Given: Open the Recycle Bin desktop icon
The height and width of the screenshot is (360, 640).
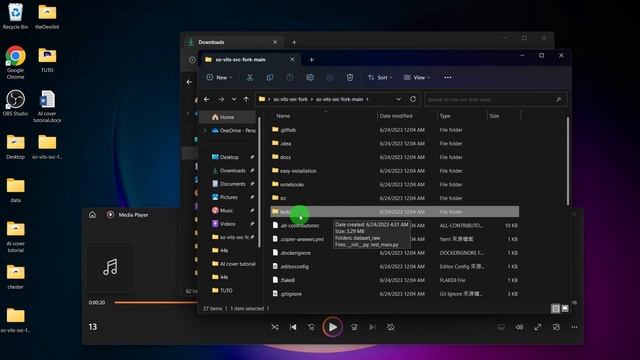Looking at the screenshot, I should point(16,16).
